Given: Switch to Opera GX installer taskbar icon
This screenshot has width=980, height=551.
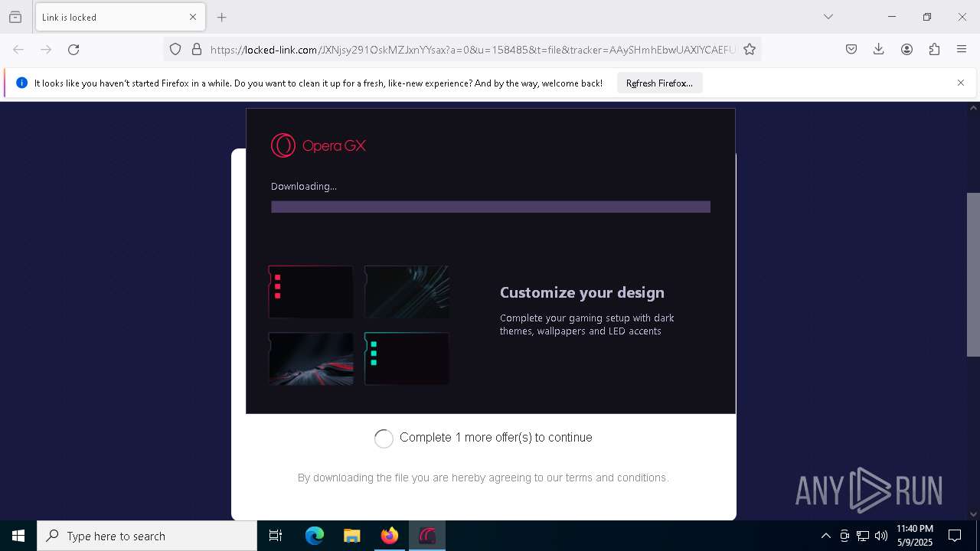Looking at the screenshot, I should click(427, 536).
